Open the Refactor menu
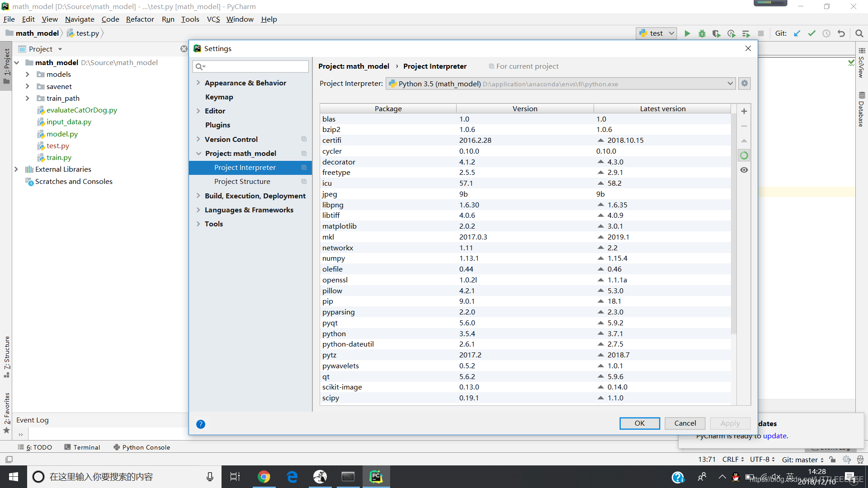 click(140, 19)
